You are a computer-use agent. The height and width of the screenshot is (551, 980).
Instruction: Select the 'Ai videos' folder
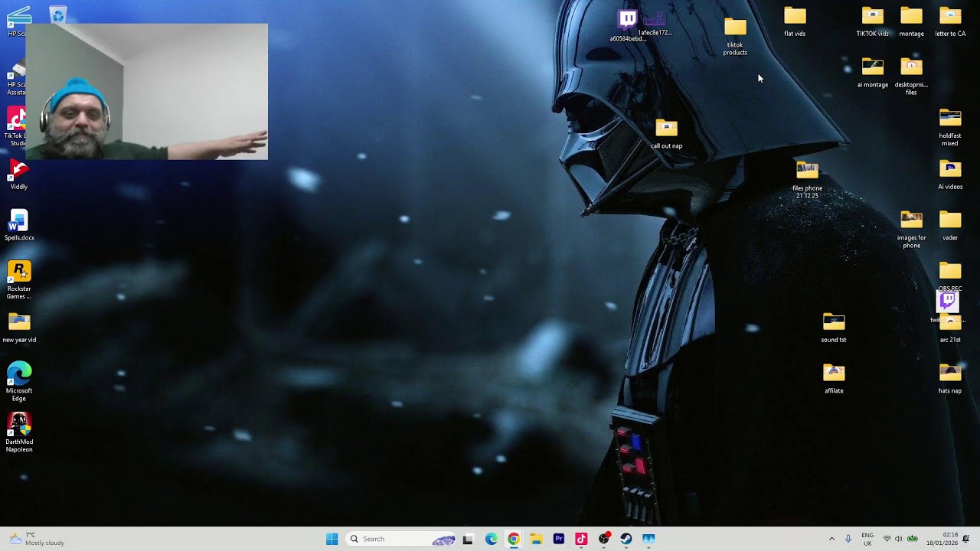950,174
